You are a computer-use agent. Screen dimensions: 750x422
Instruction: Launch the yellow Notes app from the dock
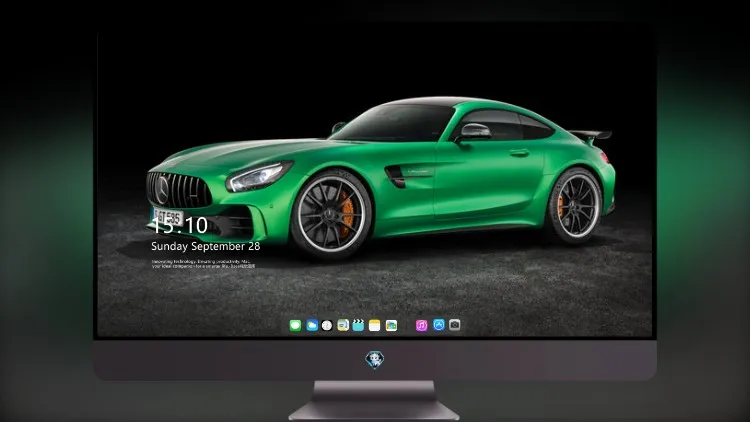(x=375, y=325)
